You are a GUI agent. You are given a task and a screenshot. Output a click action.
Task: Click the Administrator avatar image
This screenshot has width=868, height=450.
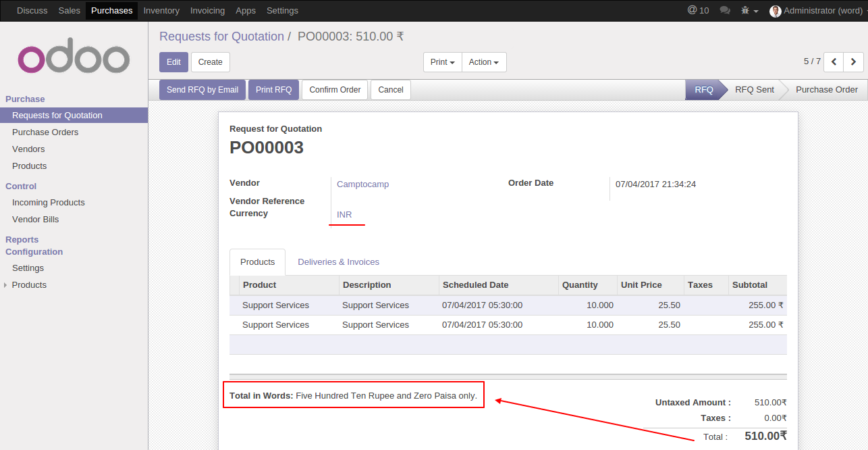point(775,11)
